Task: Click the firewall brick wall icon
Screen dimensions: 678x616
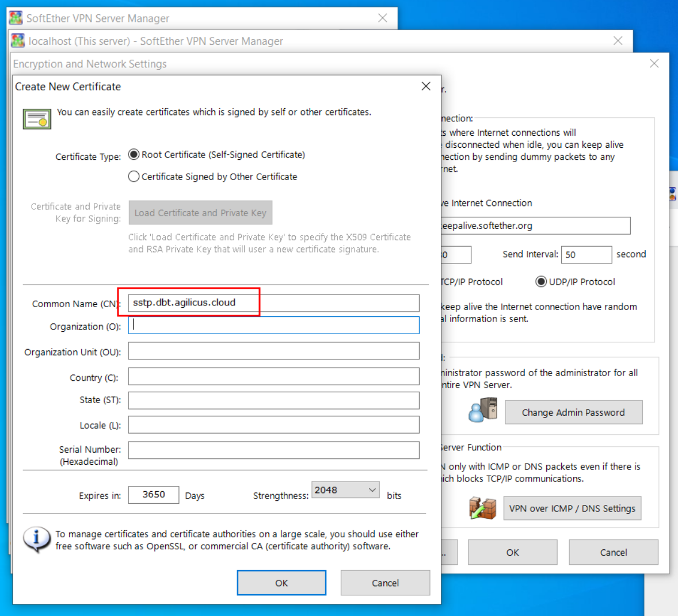Action: coord(482,508)
